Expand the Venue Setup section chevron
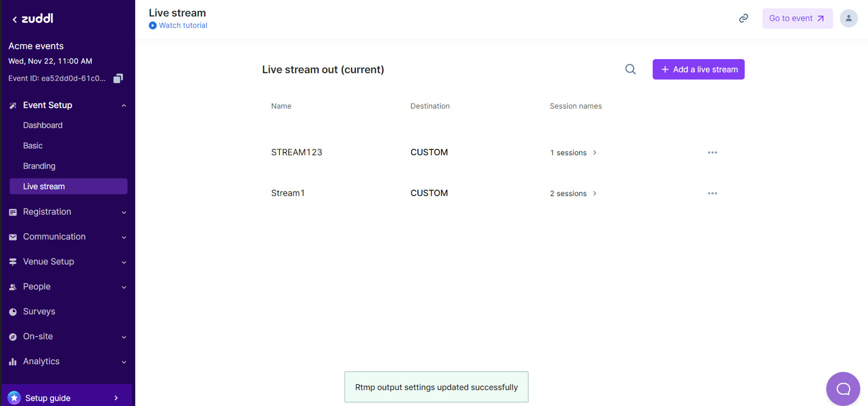Viewport: 868px width, 406px height. (x=124, y=262)
